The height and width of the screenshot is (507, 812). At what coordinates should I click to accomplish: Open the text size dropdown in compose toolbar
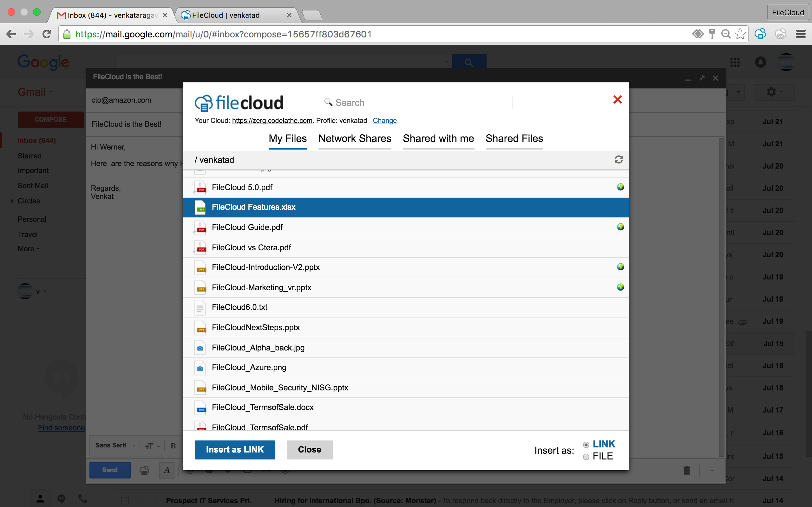pos(152,446)
